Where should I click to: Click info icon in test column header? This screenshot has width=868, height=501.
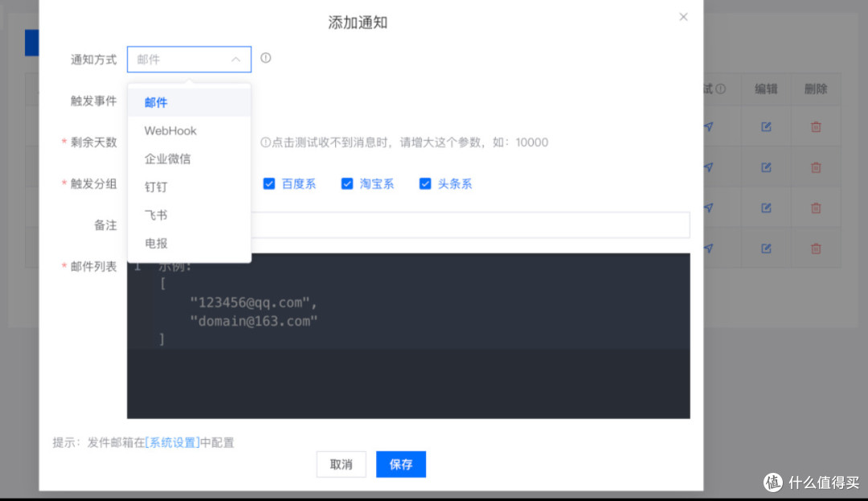click(x=720, y=88)
